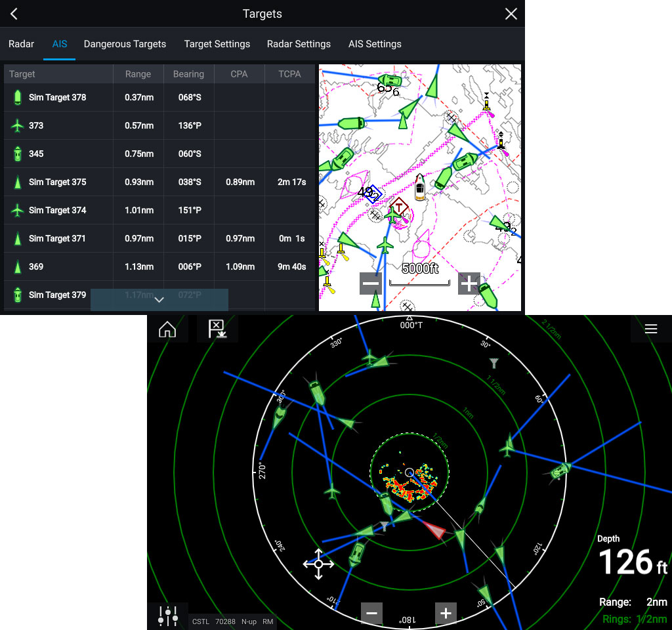Click the Bearing column header
The image size is (672, 630).
(x=188, y=73)
